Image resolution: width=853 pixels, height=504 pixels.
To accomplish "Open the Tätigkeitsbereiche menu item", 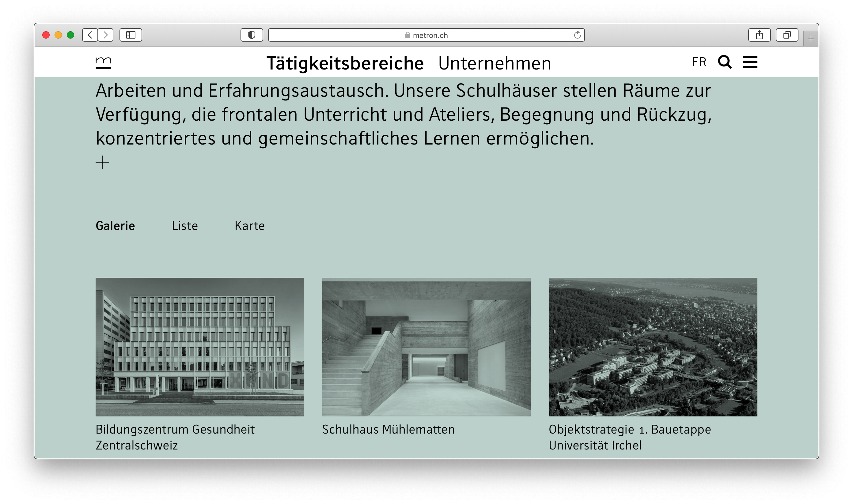I will [x=345, y=63].
